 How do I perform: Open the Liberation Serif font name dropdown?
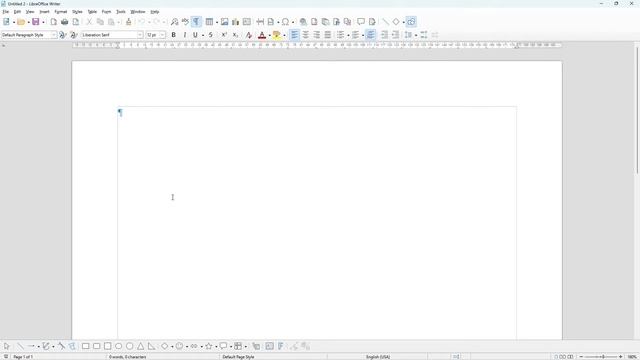pos(140,35)
